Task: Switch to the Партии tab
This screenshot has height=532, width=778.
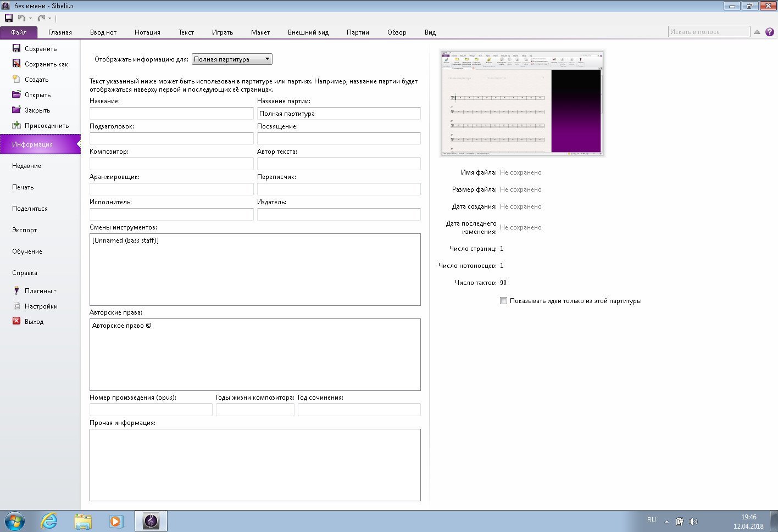Action: click(358, 32)
